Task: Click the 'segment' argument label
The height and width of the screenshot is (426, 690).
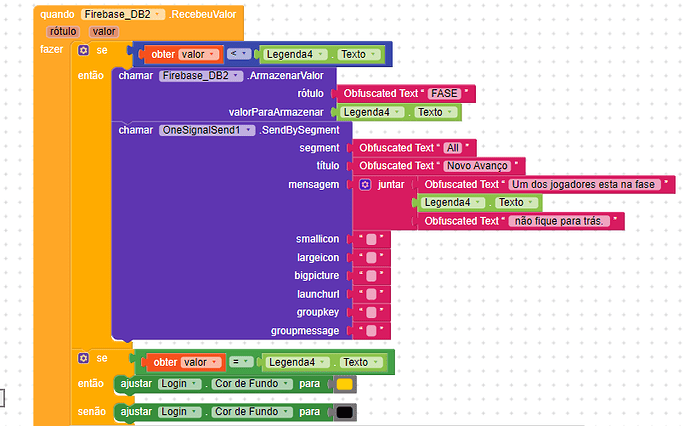Action: coord(319,148)
